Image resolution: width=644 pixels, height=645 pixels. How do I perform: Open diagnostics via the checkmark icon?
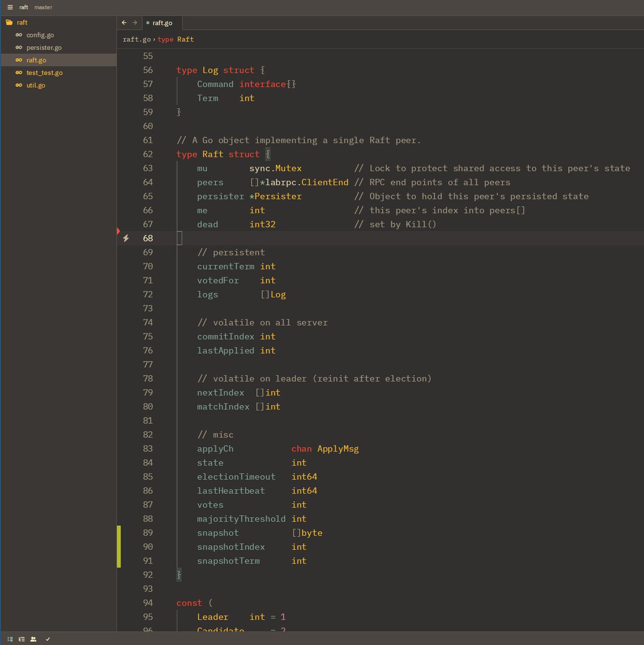pyautogui.click(x=48, y=639)
